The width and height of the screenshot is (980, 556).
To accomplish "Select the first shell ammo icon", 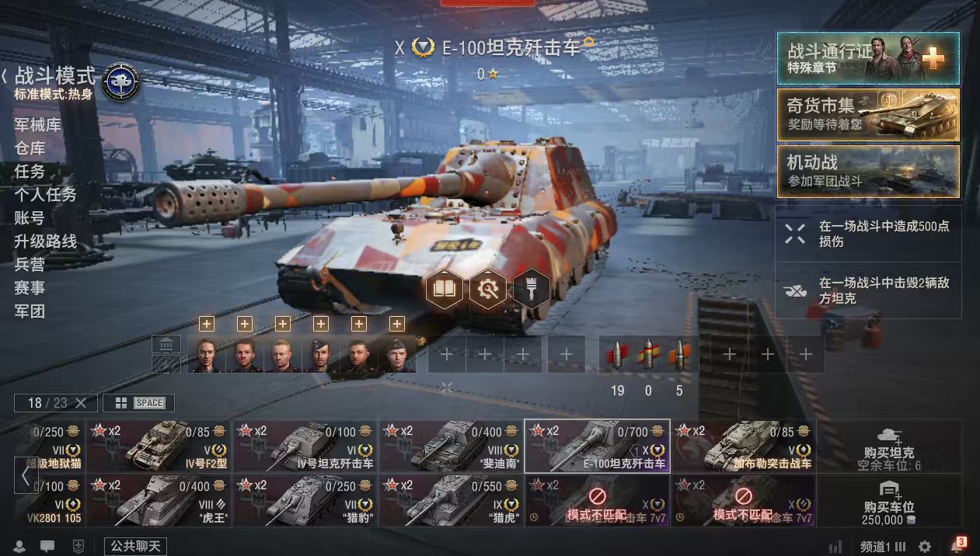I will tap(617, 354).
